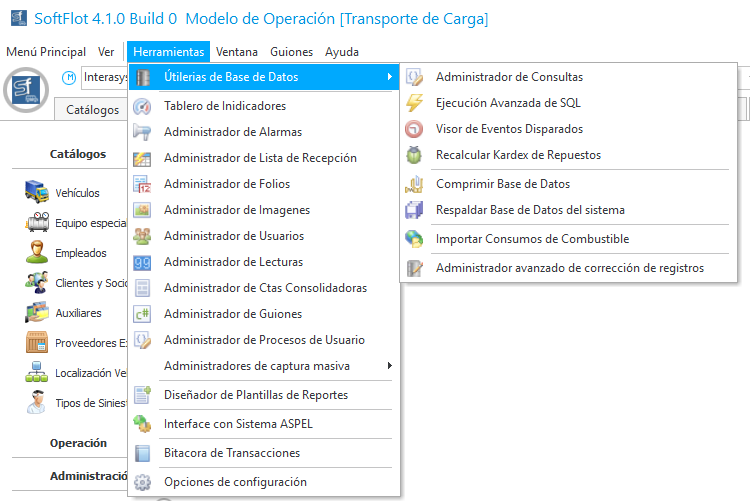Screen dimensions: 750x501
Task: Switch to the Catálogos tab
Action: click(x=93, y=110)
